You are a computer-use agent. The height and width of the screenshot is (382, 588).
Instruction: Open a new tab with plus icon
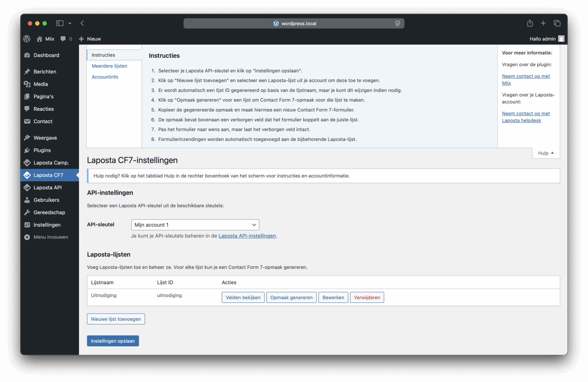click(x=543, y=23)
